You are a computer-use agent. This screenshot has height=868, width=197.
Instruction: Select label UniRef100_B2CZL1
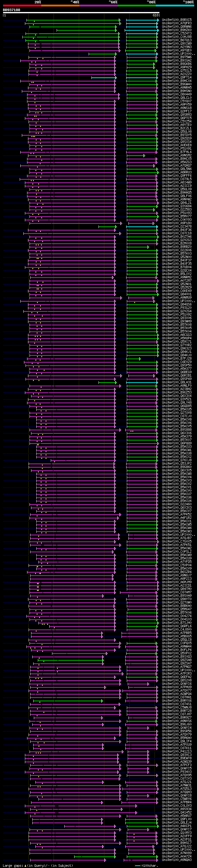pos(177,128)
